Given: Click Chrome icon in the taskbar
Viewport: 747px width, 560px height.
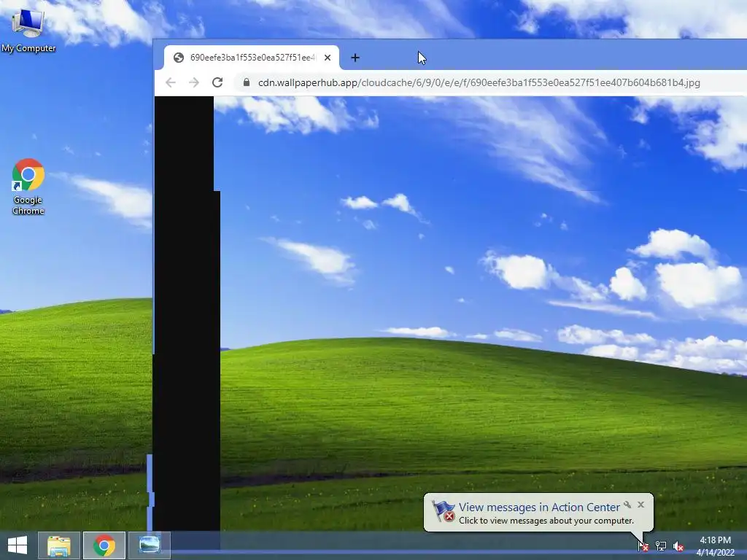Looking at the screenshot, I should (104, 545).
